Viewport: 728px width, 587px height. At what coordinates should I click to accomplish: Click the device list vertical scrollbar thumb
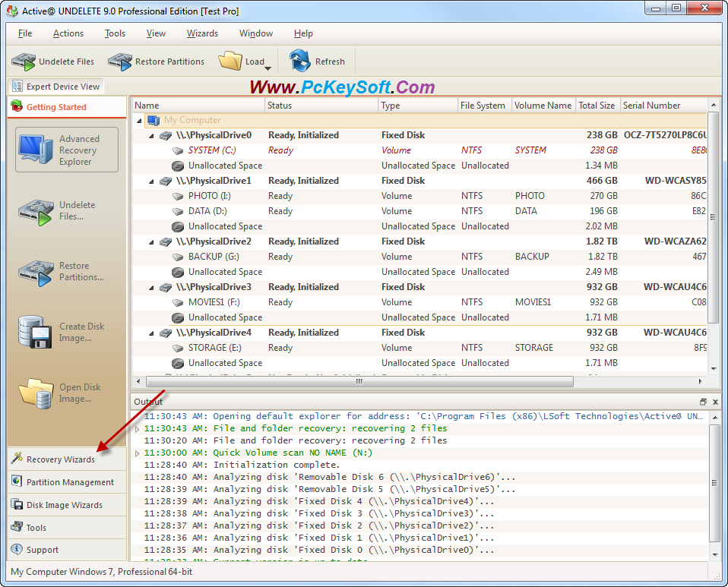tap(714, 217)
